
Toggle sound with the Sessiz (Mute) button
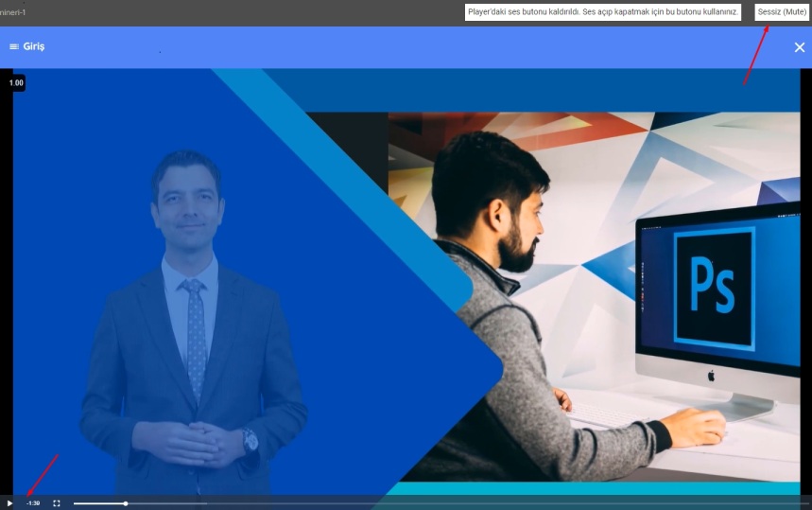point(782,12)
